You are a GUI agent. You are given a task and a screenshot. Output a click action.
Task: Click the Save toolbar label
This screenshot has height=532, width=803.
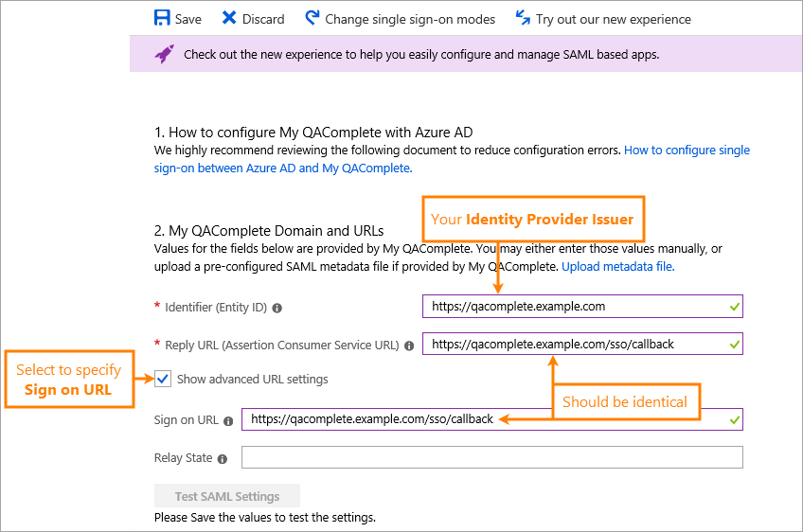pyautogui.click(x=188, y=19)
